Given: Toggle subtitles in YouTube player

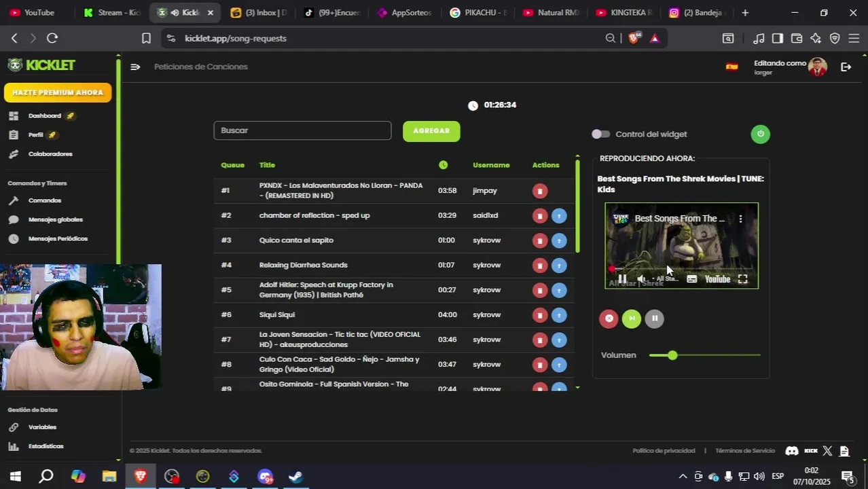Looking at the screenshot, I should click(x=691, y=279).
